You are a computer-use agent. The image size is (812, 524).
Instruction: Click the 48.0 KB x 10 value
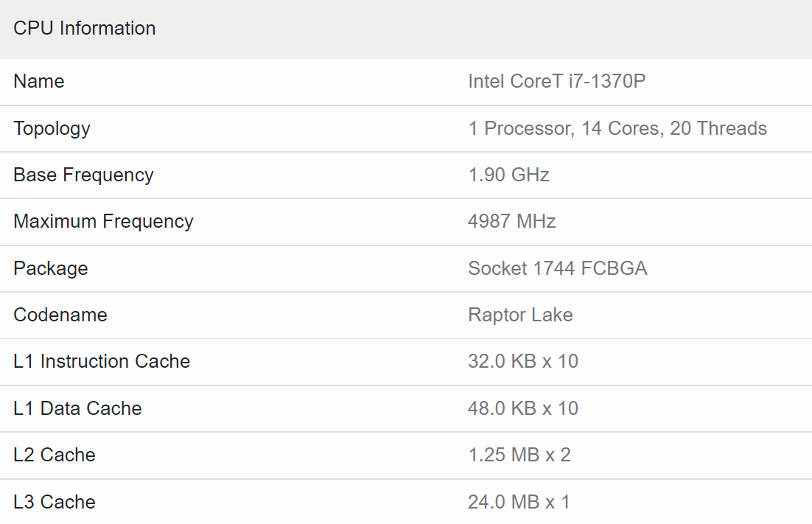pyautogui.click(x=522, y=408)
